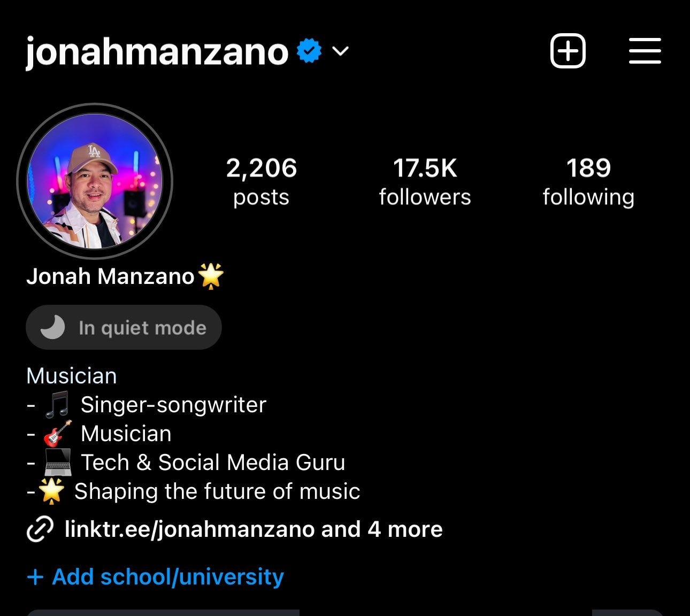Click the guitar emoji in bio
This screenshot has width=690, height=616.
[57, 434]
